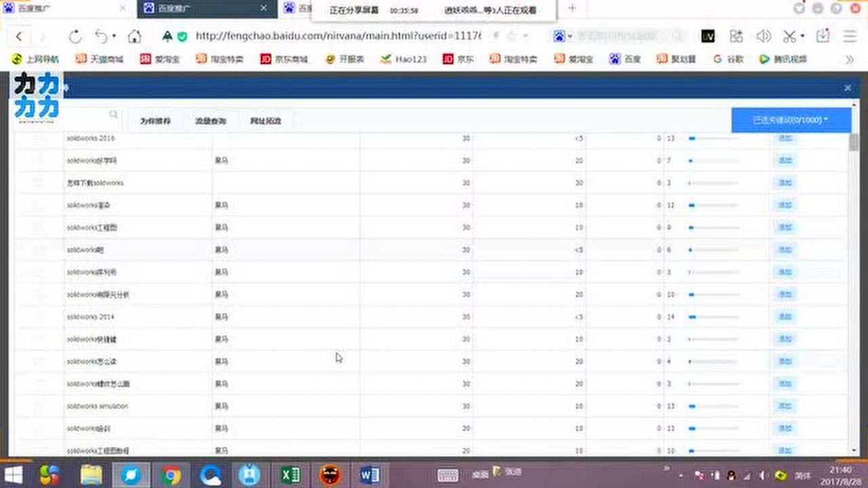
Task: Click 添加 for solidworks 2014 row
Action: (x=785, y=317)
